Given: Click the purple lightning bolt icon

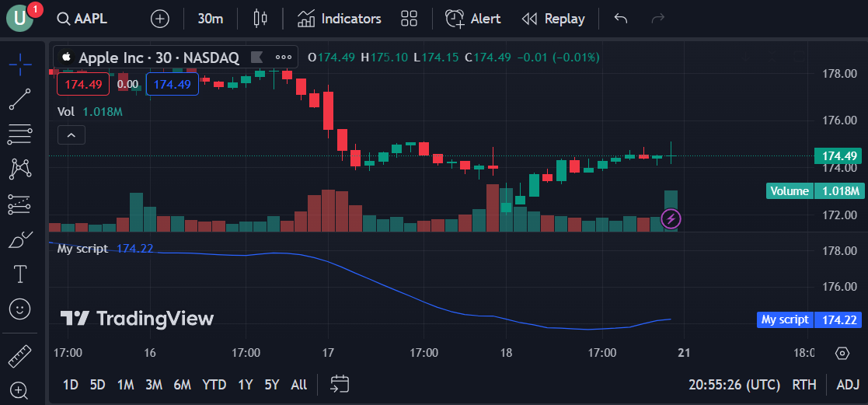Looking at the screenshot, I should [x=671, y=219].
